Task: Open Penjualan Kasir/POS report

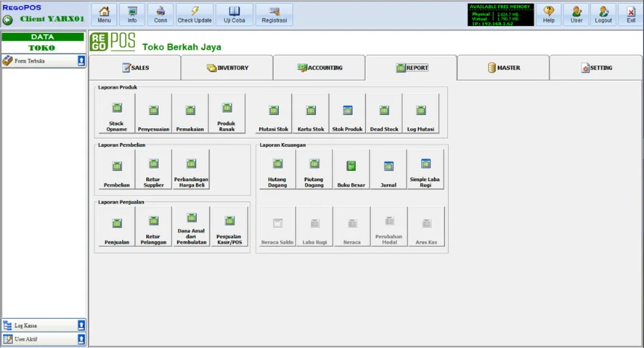Action: 230,227
